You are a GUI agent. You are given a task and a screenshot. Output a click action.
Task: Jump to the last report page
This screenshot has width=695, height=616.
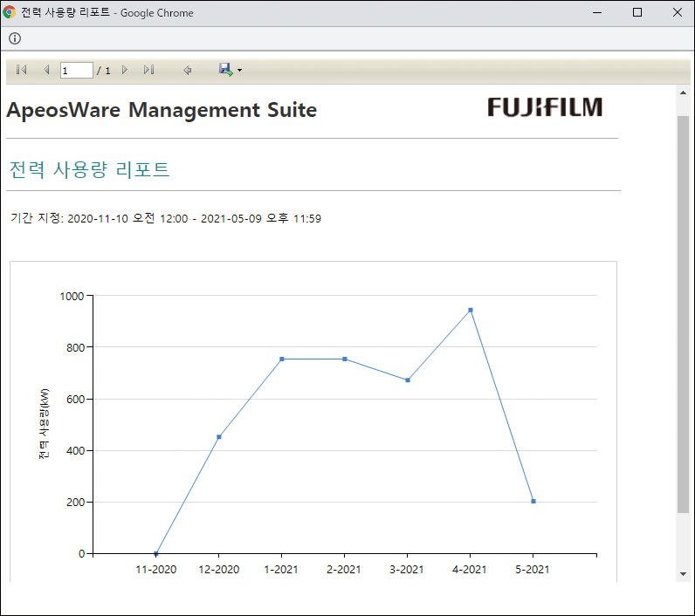(x=148, y=70)
